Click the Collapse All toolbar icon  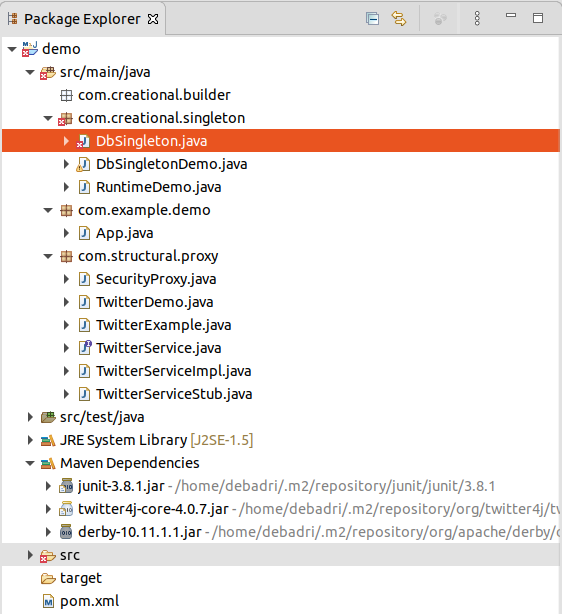[372, 18]
